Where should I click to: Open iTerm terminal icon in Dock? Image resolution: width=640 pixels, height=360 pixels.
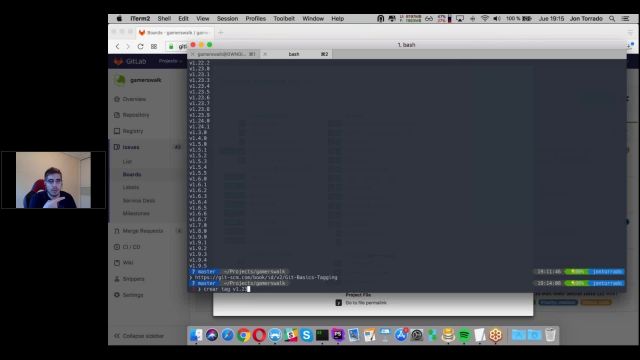tap(322, 335)
